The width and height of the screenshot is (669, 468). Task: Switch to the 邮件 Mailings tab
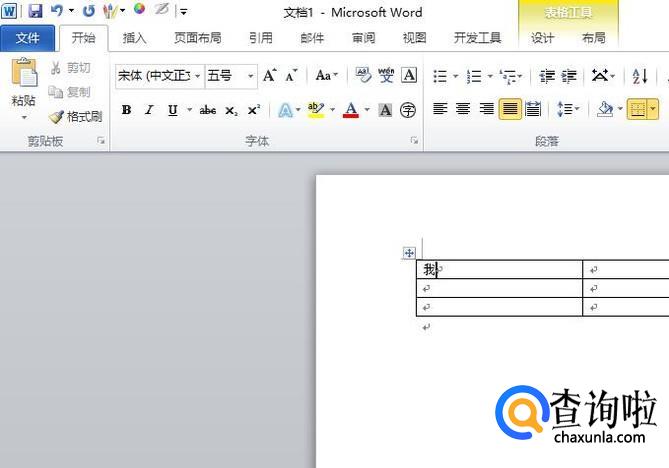pos(312,38)
